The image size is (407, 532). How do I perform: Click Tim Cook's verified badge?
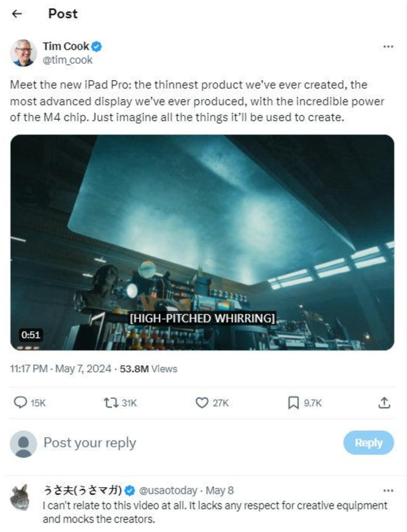[x=98, y=47]
